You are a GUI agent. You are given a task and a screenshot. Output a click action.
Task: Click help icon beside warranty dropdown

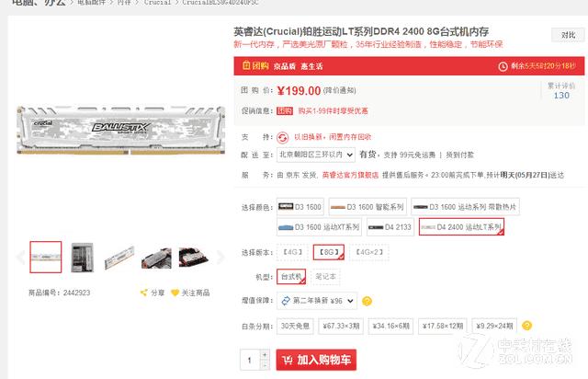[367, 301]
